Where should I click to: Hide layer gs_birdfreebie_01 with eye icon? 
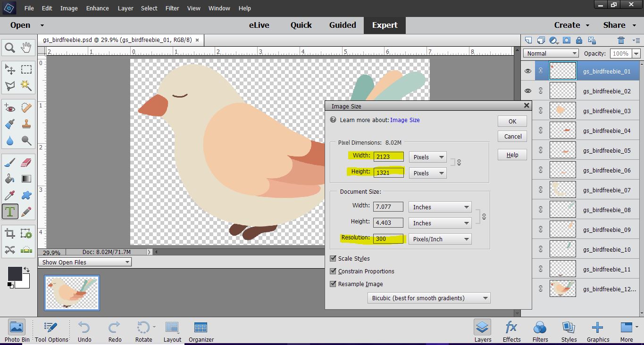click(x=528, y=71)
